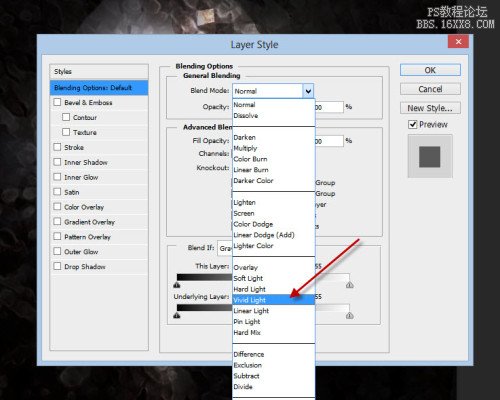
Task: Enable the Outer Glow checkbox
Action: point(57,251)
